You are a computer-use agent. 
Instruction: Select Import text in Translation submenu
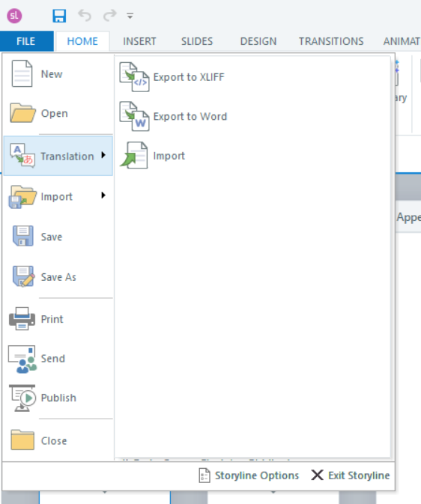(169, 157)
